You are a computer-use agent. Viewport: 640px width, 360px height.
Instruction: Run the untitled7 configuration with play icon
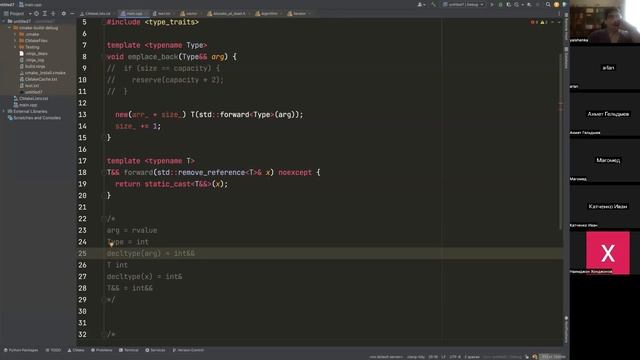coord(492,4)
